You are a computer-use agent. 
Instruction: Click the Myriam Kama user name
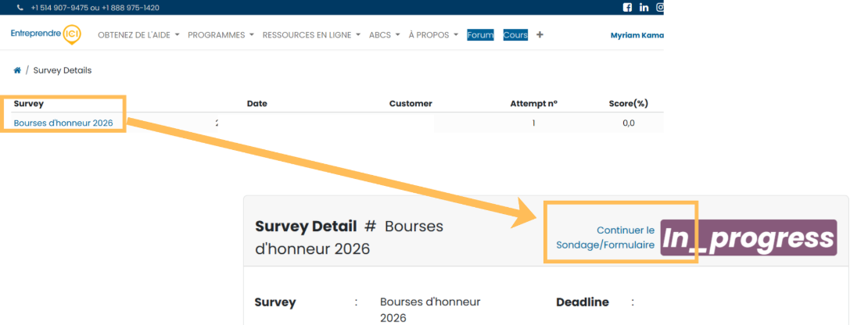(x=636, y=35)
